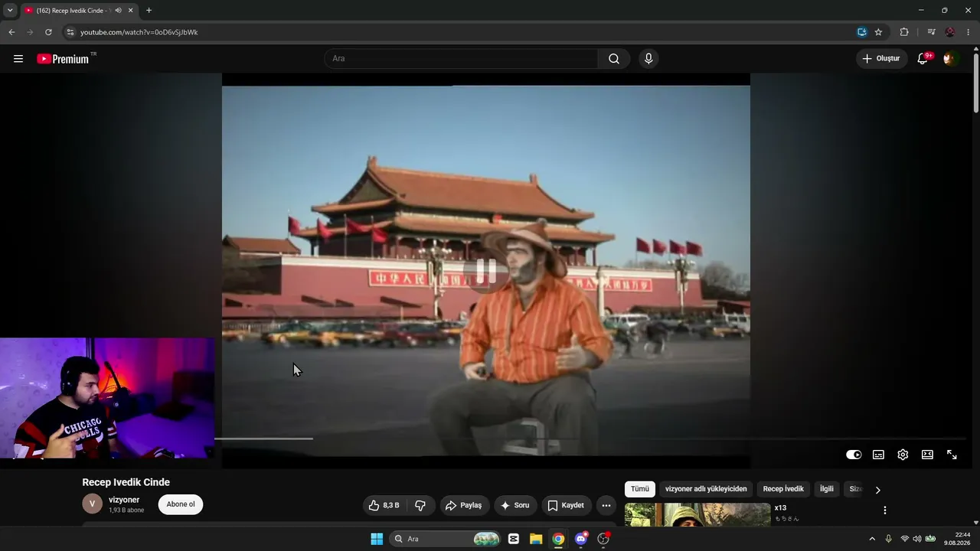Open Chrome media controls icon
This screenshot has width=980, height=551.
coord(931,32)
